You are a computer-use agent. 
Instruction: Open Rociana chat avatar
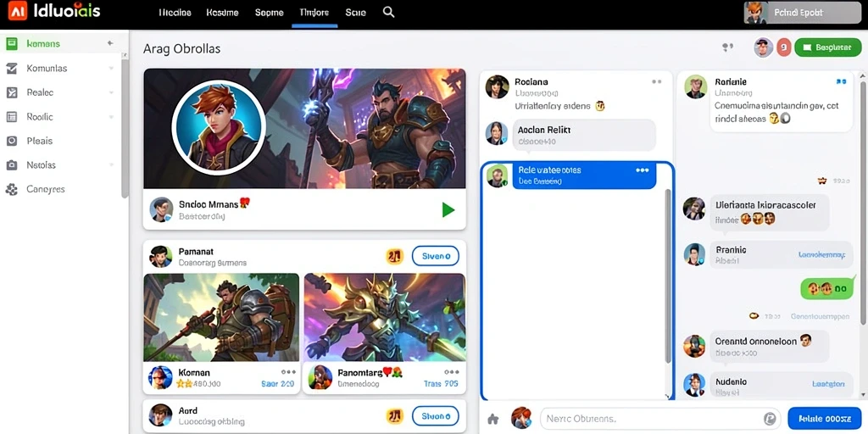(x=497, y=87)
